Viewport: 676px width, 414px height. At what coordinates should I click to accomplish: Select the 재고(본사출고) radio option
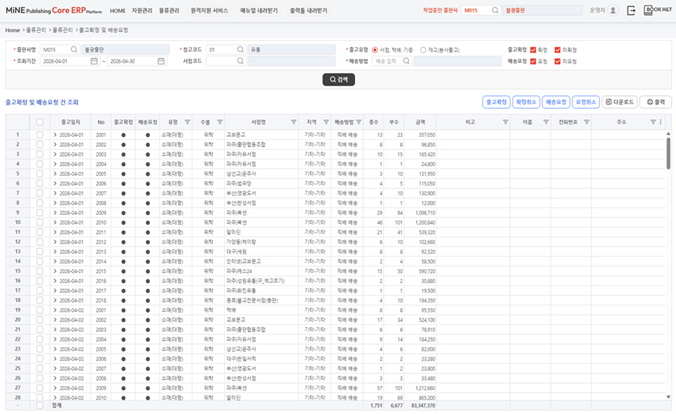coord(423,50)
